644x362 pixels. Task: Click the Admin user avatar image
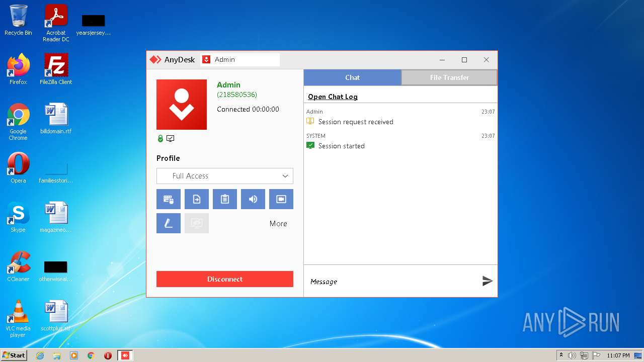[x=182, y=105]
